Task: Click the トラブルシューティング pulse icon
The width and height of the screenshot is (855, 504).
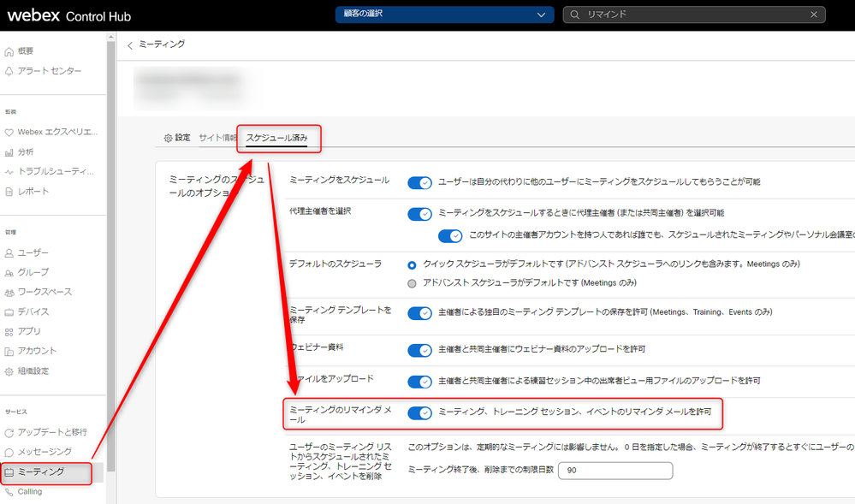Action: coord(9,172)
